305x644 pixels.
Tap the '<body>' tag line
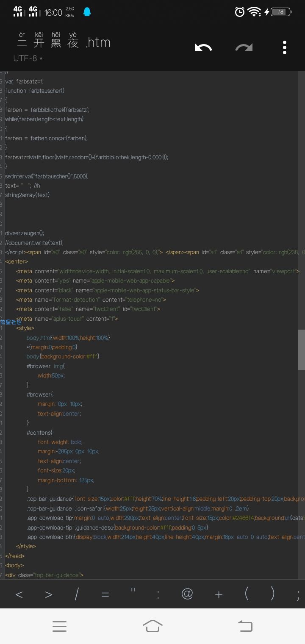click(x=14, y=566)
